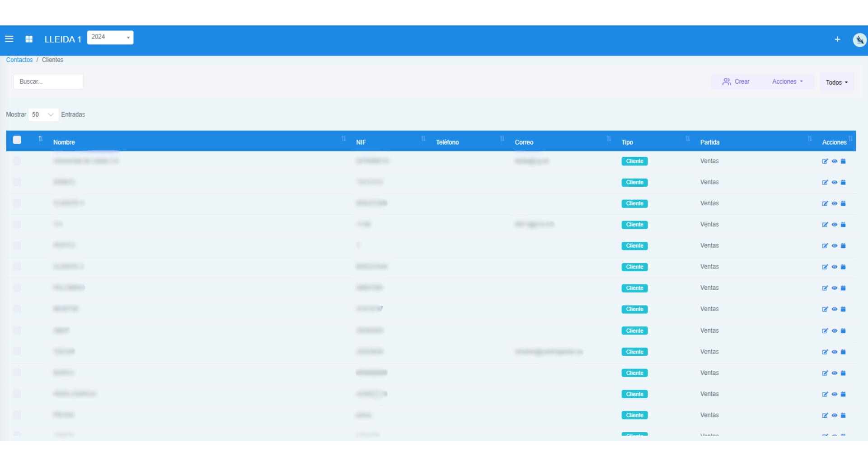Sort by the Nombre column sort arrows
The width and height of the screenshot is (868, 467).
tap(343, 139)
